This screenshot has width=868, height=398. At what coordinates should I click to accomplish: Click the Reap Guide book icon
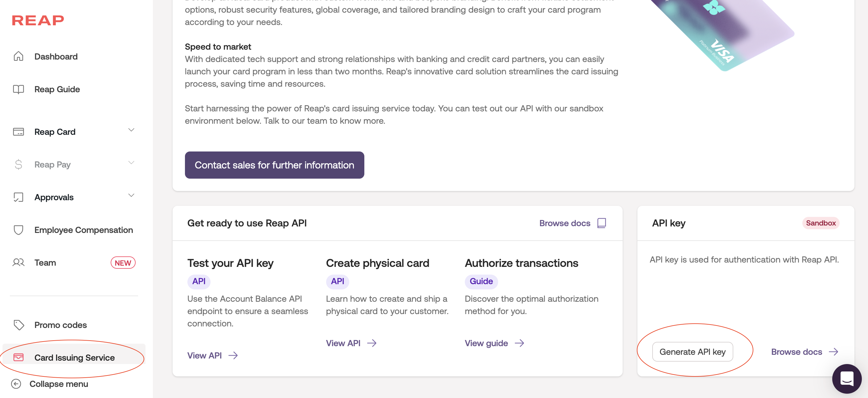click(x=18, y=89)
